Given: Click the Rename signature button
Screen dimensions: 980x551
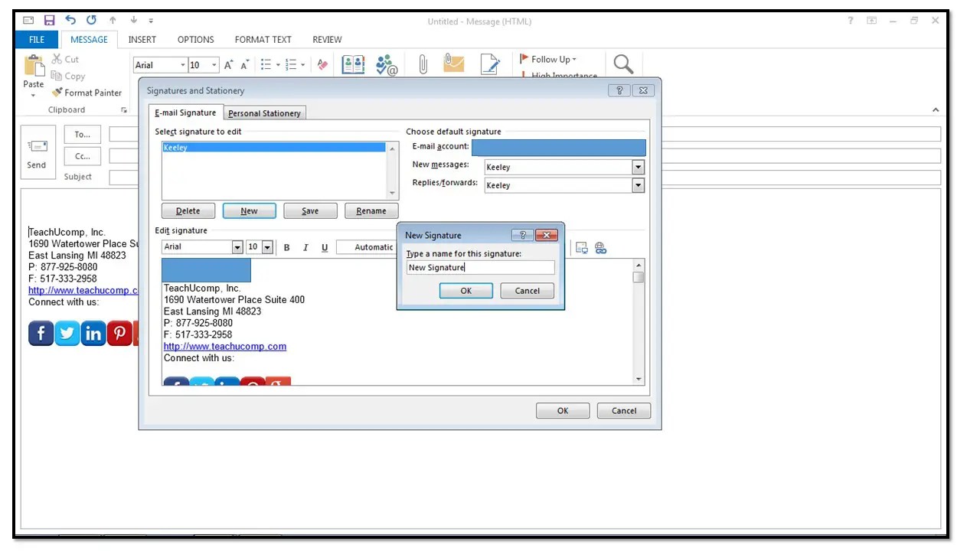Looking at the screenshot, I should click(x=371, y=210).
